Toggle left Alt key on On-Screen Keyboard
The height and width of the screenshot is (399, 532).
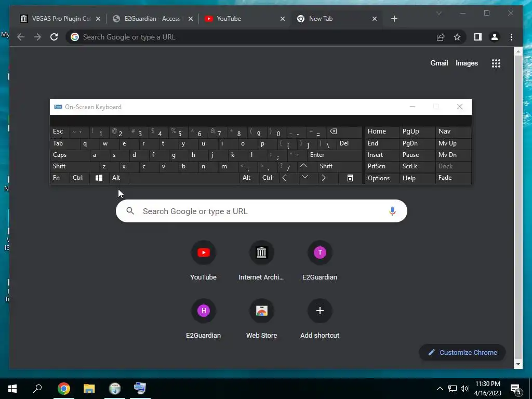point(119,178)
